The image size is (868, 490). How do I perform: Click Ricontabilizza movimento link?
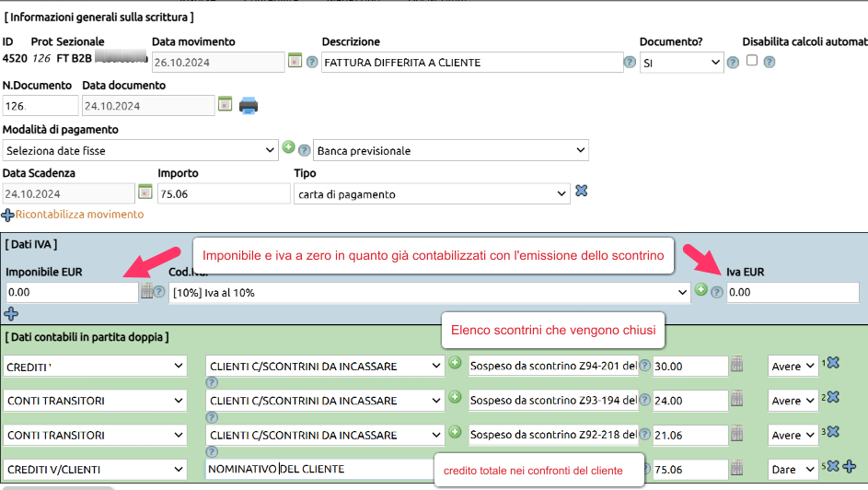[x=80, y=215]
